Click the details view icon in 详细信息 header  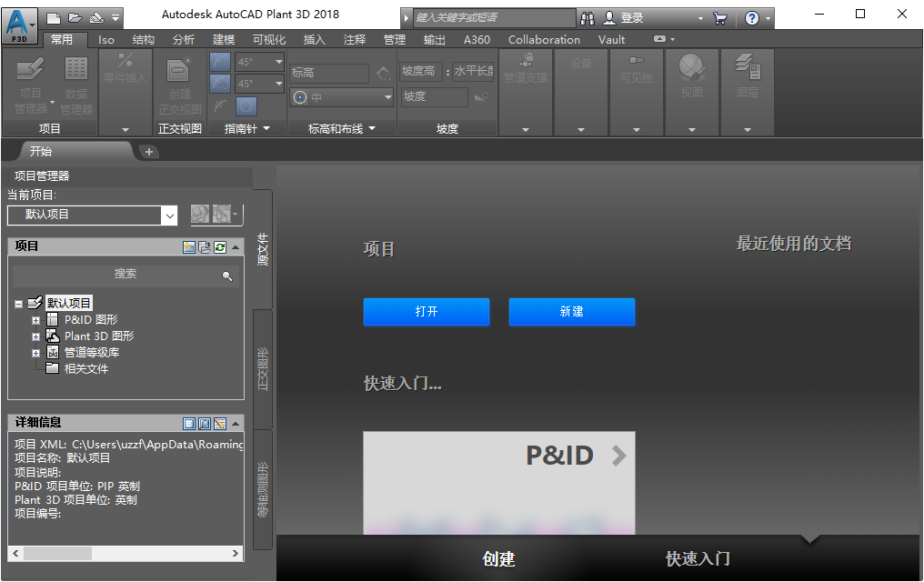pyautogui.click(x=188, y=424)
